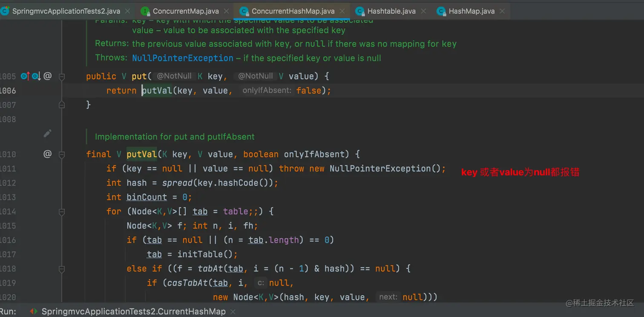This screenshot has width=644, height=317.
Task: Click the overridden-method down-arrow gutter icon
Action: tap(36, 76)
